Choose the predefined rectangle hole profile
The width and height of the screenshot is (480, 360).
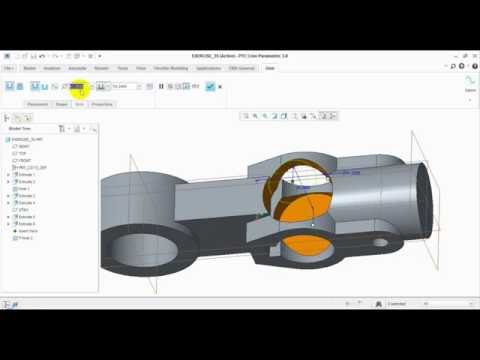coord(35,86)
